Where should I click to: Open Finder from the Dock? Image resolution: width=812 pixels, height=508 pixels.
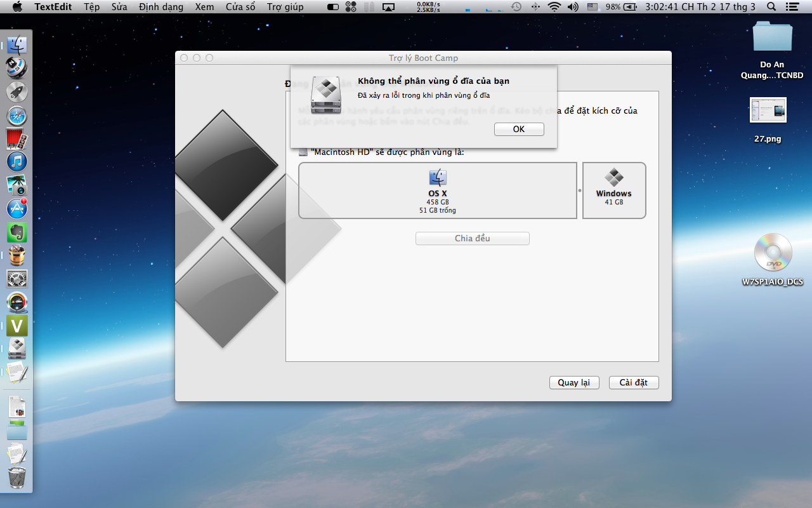tap(17, 46)
